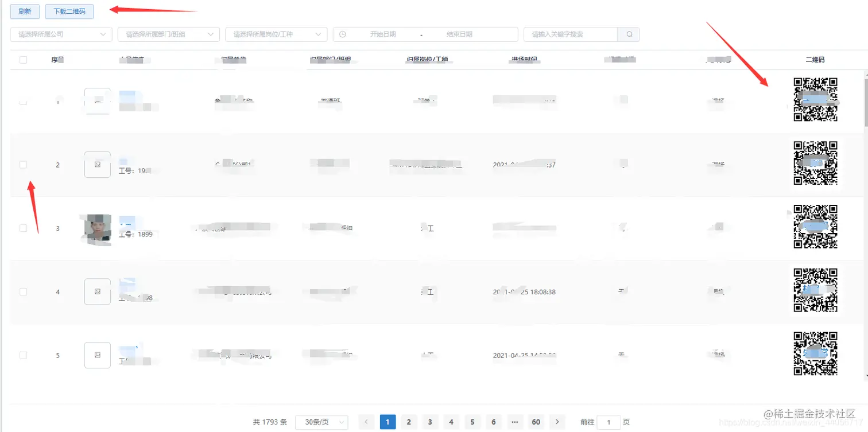This screenshot has width=868, height=432.
Task: Tick the checkbox for row 2
Action: [24, 165]
